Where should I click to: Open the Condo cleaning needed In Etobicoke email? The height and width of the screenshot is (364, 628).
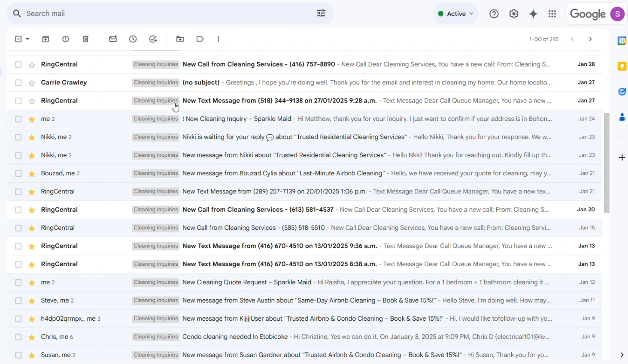tap(304, 337)
